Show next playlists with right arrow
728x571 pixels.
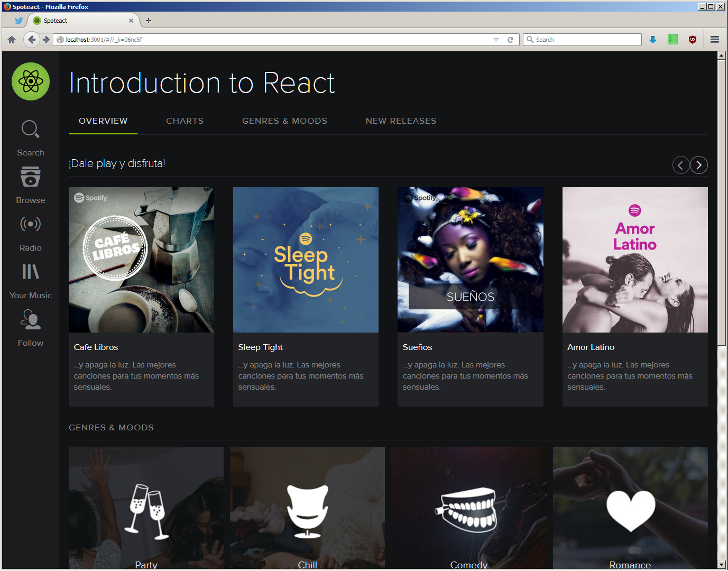(x=699, y=165)
